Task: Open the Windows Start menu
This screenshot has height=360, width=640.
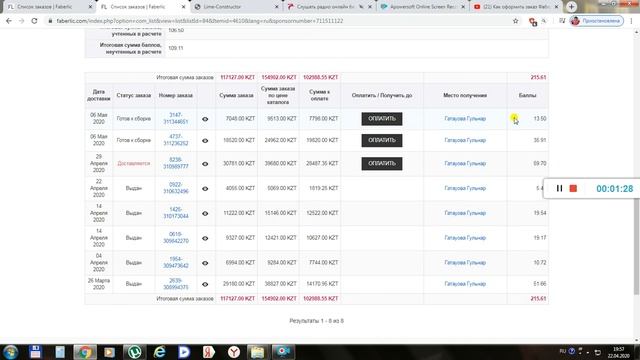Action: click(x=10, y=352)
